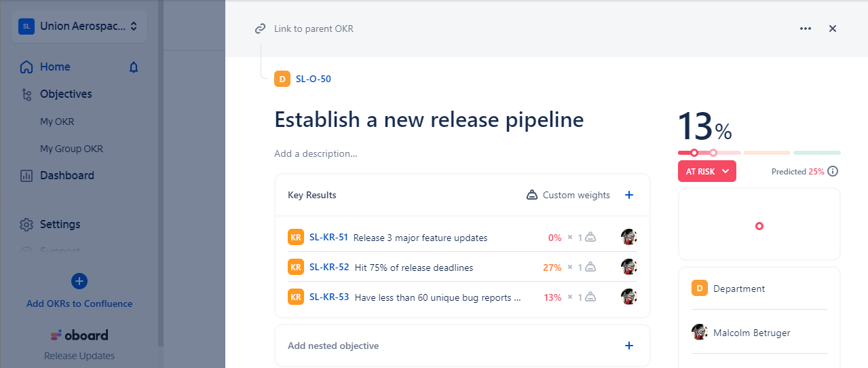Screen dimensions: 868x368
Task: Click the KR badge of SL-KR-51
Action: [x=296, y=237]
